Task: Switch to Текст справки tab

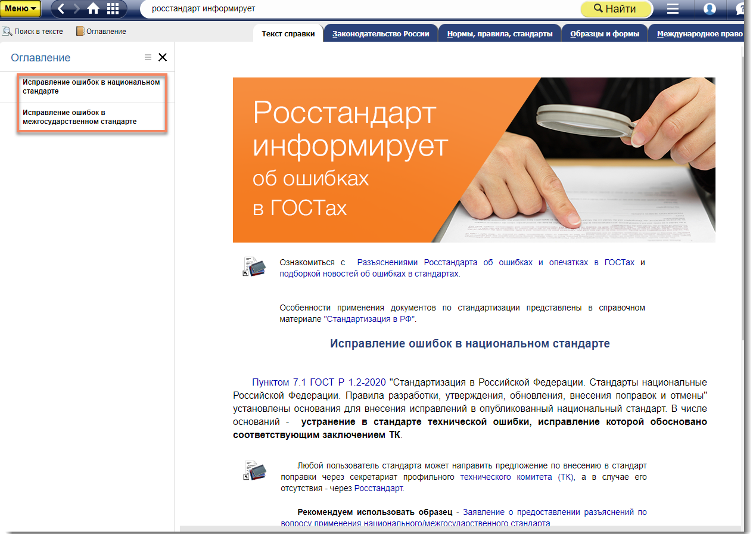Action: pyautogui.click(x=288, y=33)
